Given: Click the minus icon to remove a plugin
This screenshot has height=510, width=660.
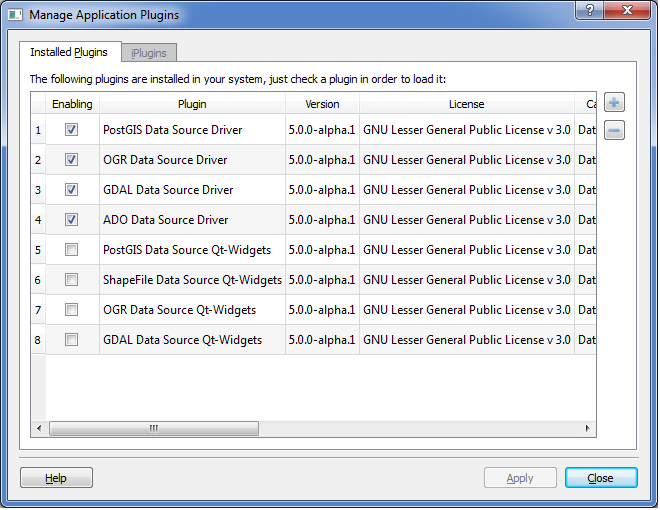Looking at the screenshot, I should pos(615,130).
